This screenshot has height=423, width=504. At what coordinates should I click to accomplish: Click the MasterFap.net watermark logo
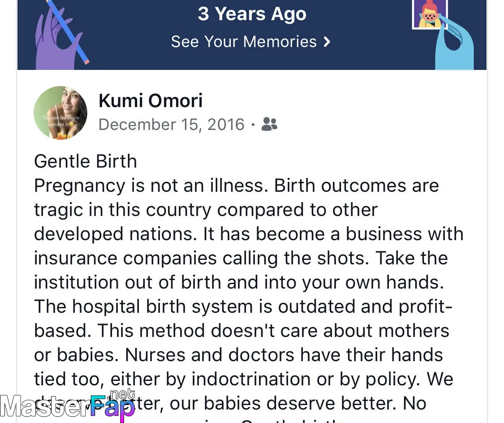(68, 406)
